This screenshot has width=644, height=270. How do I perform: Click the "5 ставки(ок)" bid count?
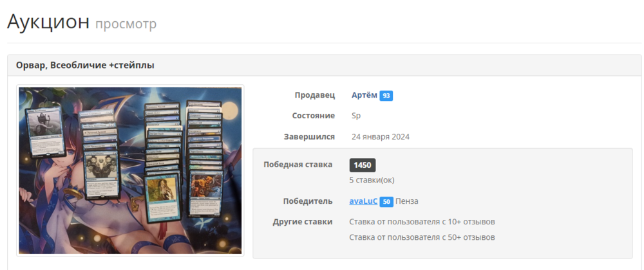coord(371,180)
